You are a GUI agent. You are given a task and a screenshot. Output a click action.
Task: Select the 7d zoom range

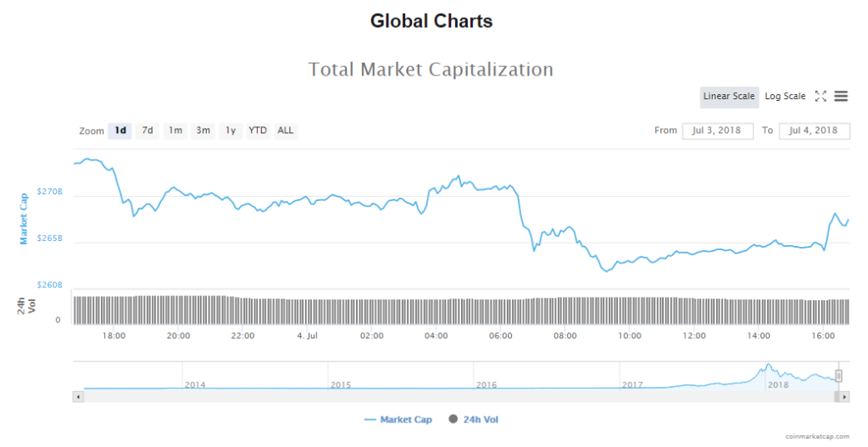pyautogui.click(x=147, y=131)
